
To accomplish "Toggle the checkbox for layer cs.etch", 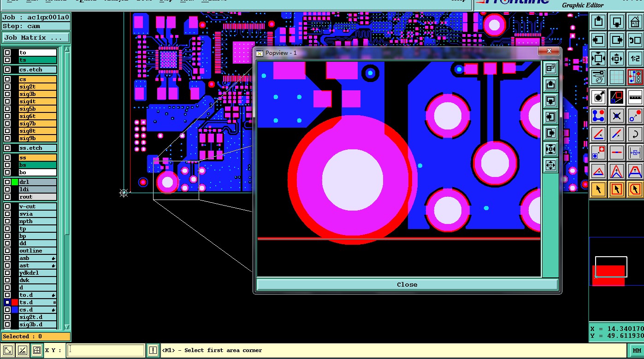I will pyautogui.click(x=7, y=70).
